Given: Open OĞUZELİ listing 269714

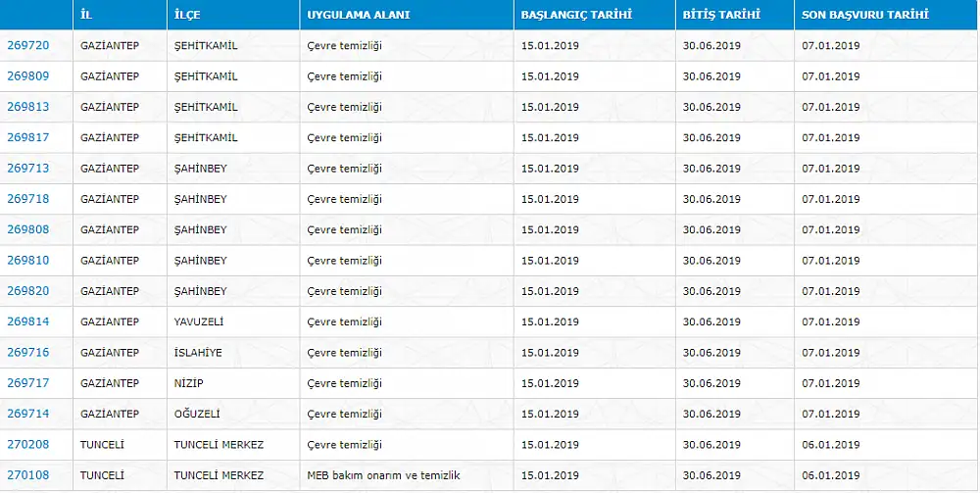Looking at the screenshot, I should click(x=28, y=414).
